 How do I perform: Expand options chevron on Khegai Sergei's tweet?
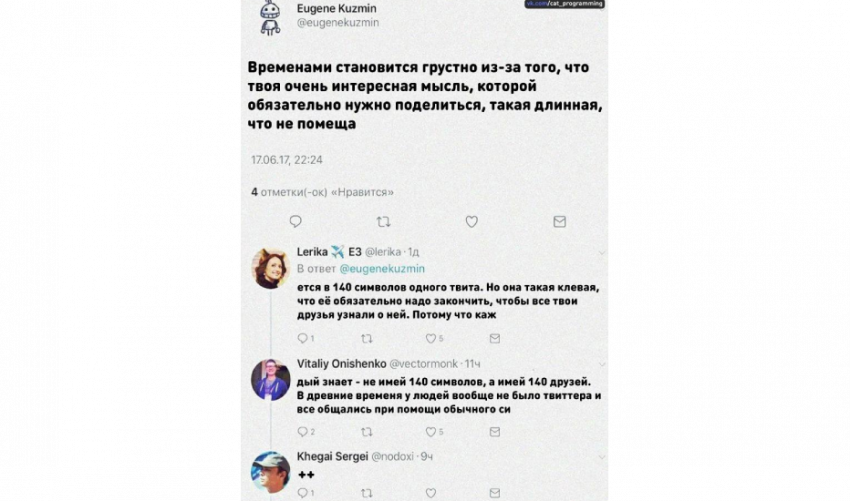tap(601, 457)
